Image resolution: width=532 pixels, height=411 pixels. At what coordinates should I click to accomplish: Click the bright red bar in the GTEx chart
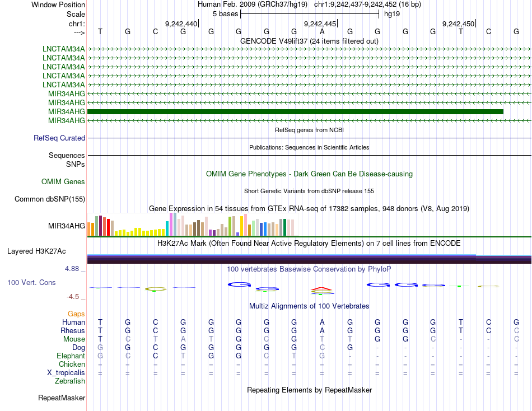pos(109,227)
